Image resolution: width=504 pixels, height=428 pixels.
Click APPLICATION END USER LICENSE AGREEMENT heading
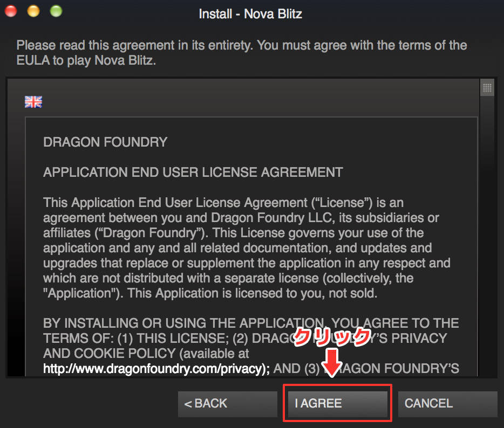(193, 172)
